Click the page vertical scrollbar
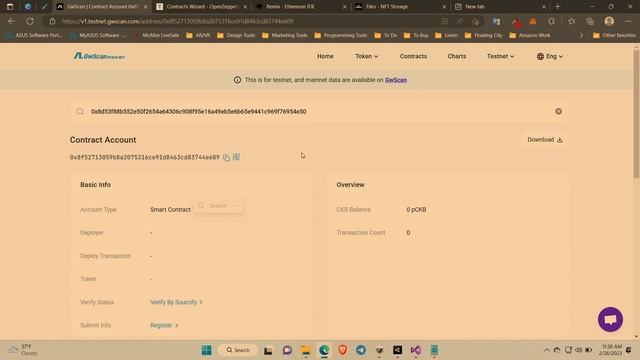This screenshot has width=640, height=360. pos(636,114)
